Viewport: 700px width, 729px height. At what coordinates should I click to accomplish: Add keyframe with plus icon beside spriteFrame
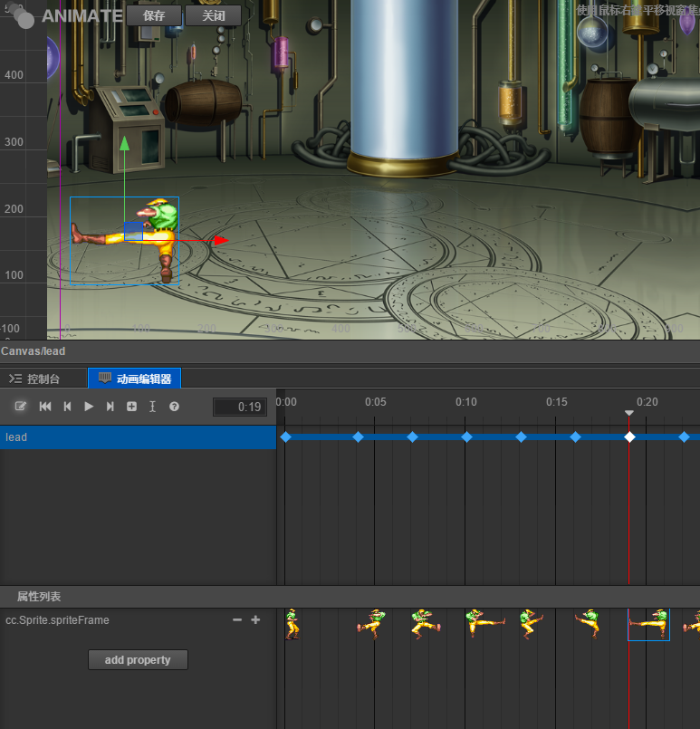(255, 620)
